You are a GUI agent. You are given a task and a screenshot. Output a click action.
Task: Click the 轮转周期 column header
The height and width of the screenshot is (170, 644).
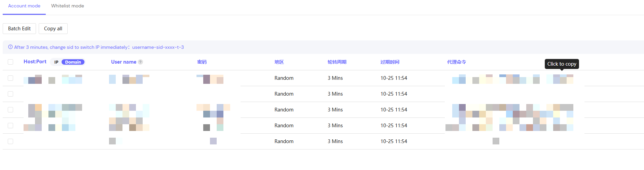coord(337,62)
